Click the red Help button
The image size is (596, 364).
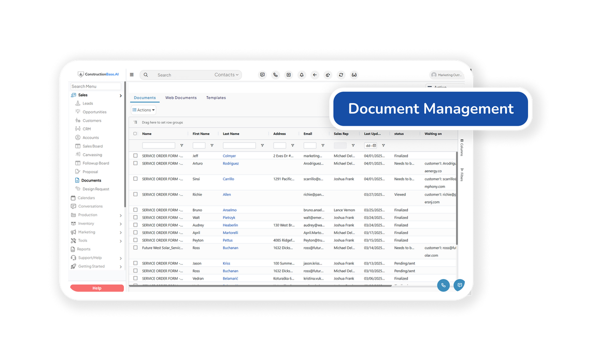[x=97, y=288]
